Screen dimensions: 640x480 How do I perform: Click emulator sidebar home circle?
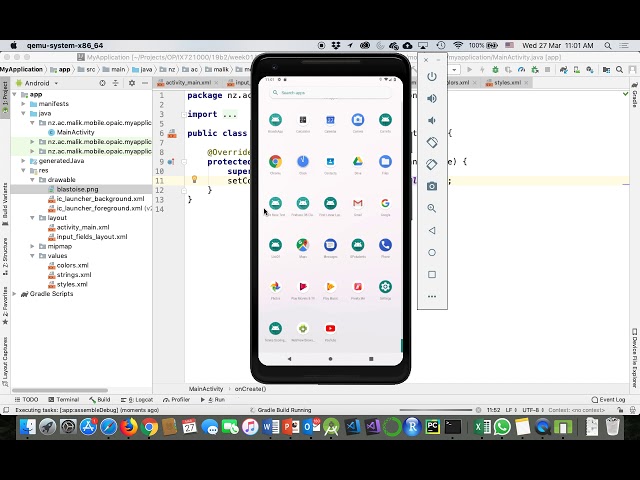pos(432,253)
